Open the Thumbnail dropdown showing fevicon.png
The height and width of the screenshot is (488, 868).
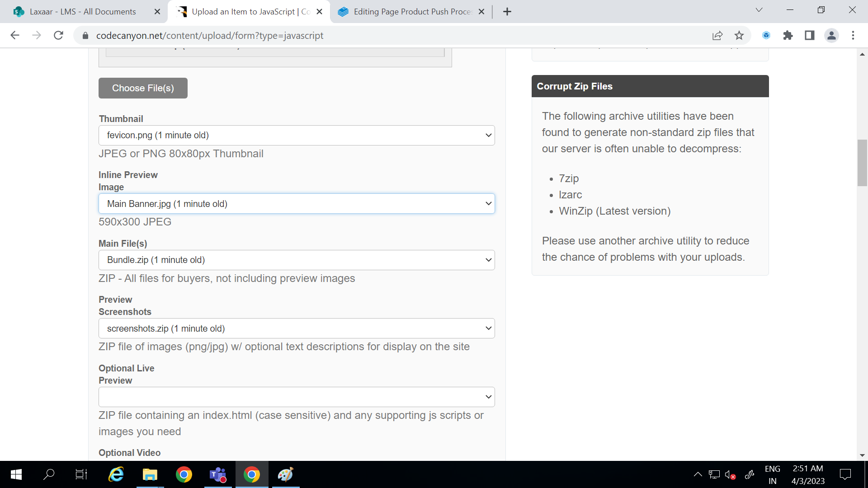tap(297, 135)
